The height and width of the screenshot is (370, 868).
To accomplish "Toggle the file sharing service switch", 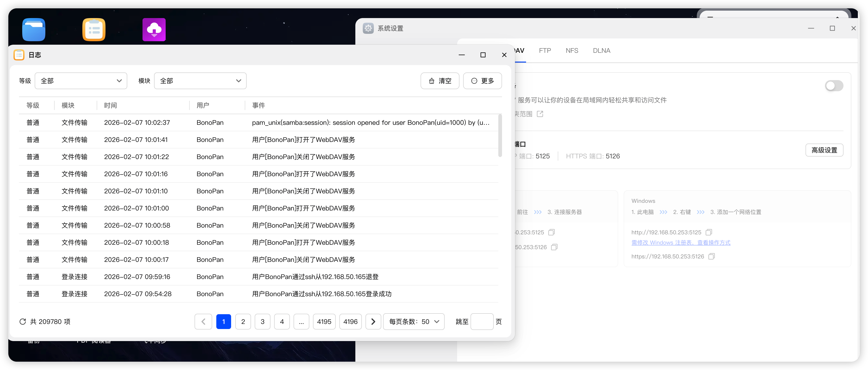I will (834, 86).
